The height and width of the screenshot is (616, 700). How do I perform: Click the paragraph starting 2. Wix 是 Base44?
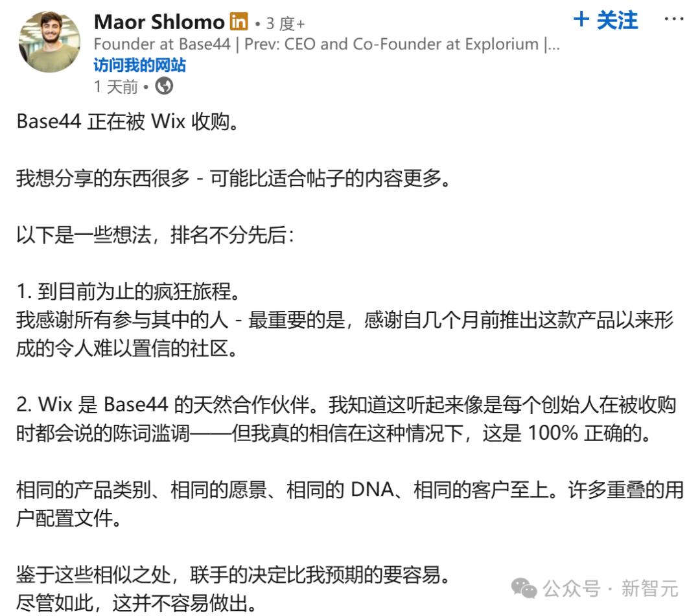tap(346, 419)
